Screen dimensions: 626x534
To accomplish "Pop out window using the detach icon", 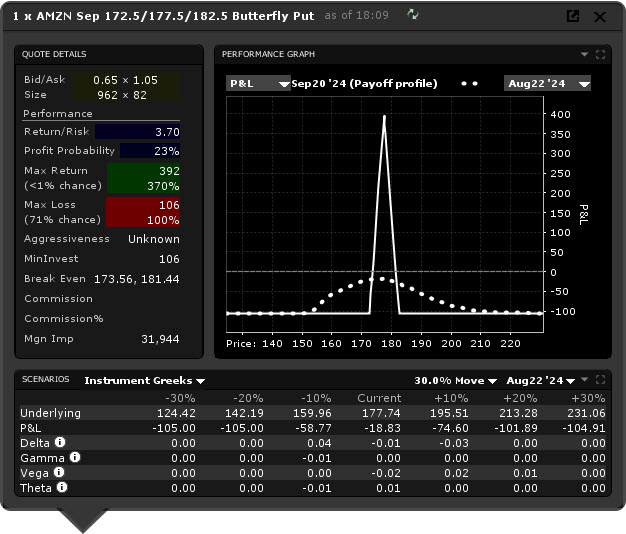I will pyautogui.click(x=573, y=16).
